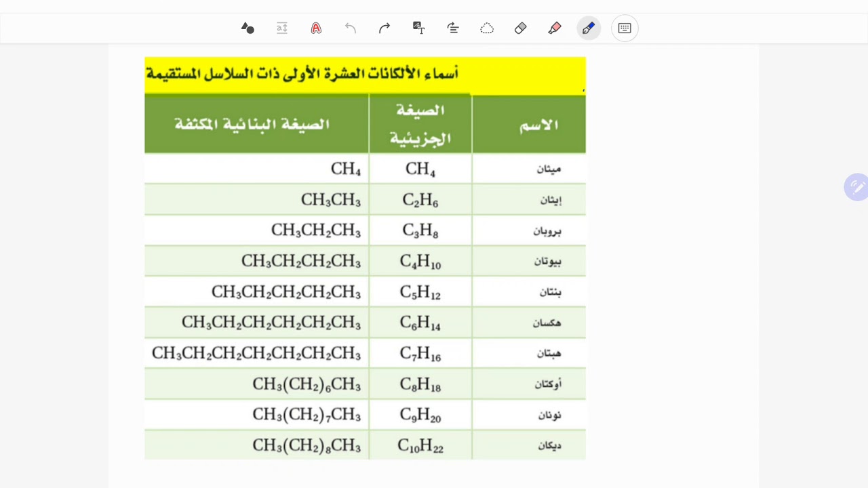Click the بيوتان name cell
868x488 pixels.
(x=529, y=261)
